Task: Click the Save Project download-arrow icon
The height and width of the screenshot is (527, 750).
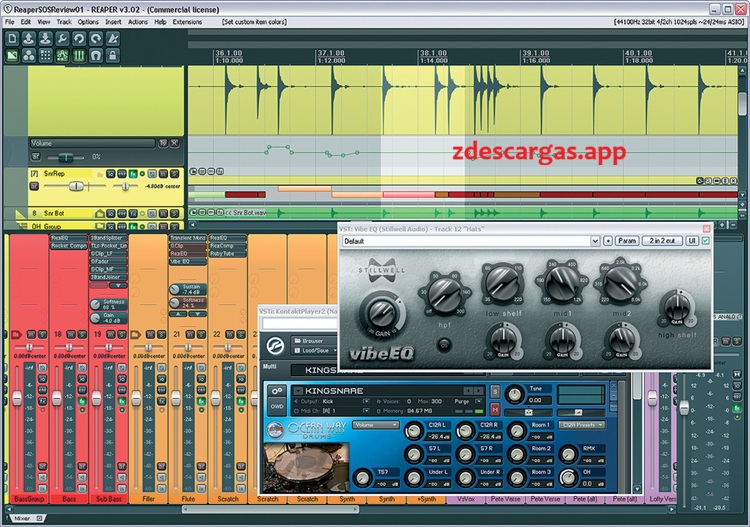Action: click(x=45, y=39)
